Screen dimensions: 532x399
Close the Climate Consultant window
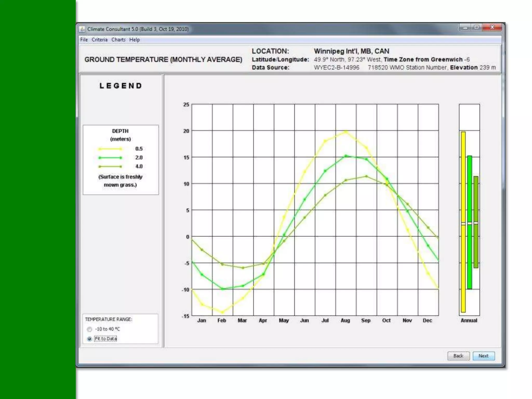[x=492, y=27]
